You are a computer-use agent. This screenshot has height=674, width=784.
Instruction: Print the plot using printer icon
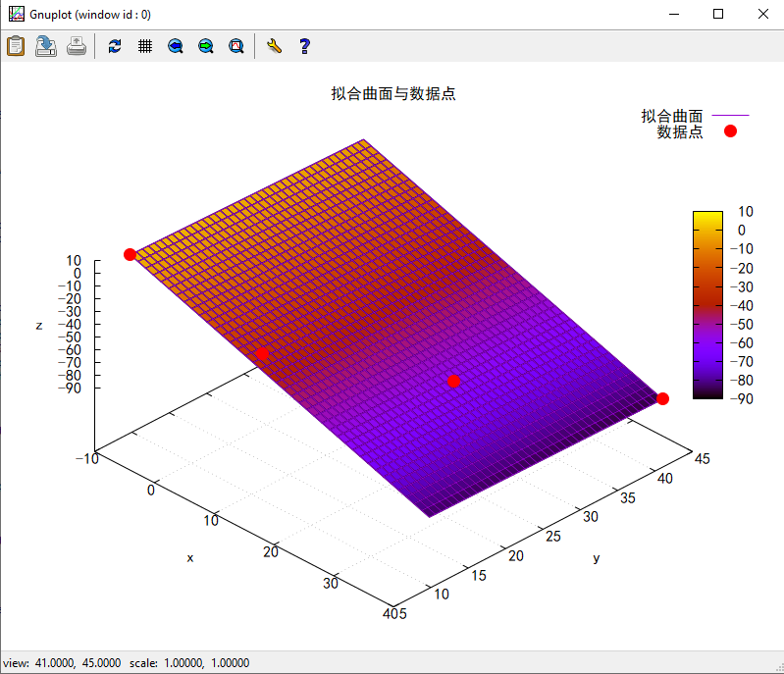[x=77, y=46]
